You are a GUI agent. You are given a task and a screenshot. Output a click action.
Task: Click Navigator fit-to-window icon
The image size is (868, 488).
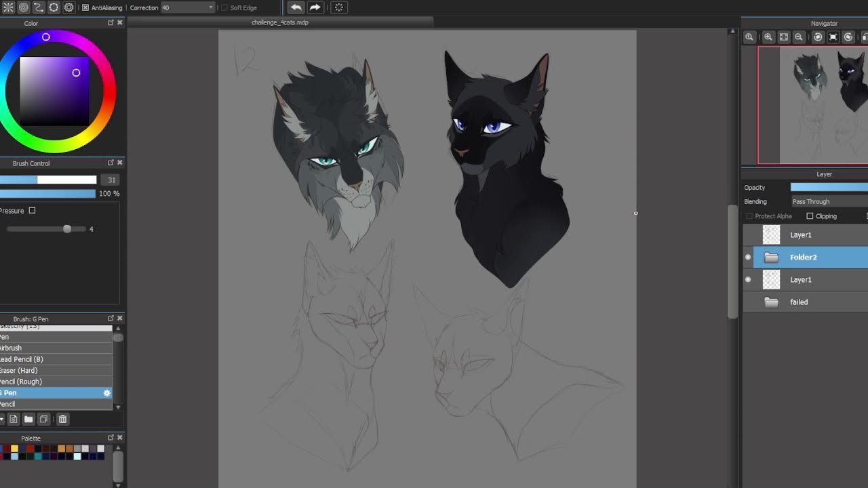784,37
